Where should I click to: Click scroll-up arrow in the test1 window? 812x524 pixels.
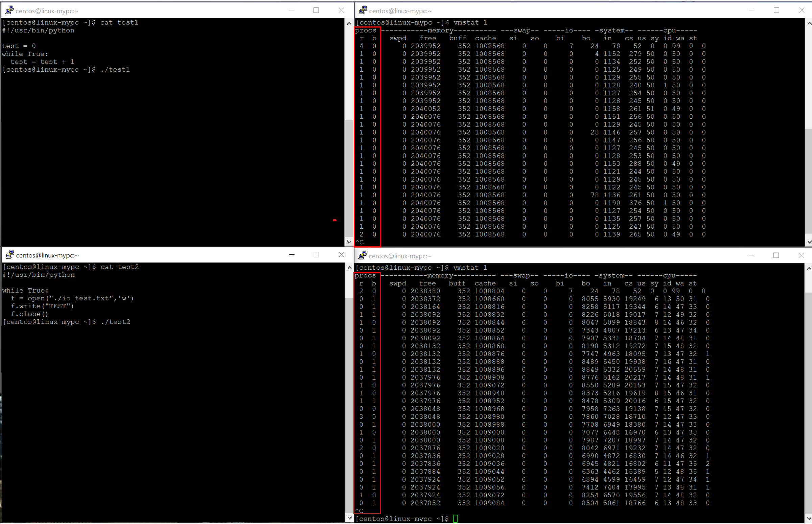tap(349, 23)
